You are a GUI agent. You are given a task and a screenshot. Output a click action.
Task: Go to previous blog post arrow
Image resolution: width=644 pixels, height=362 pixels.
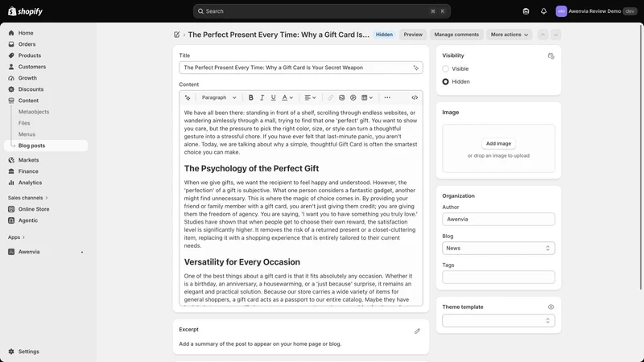[543, 35]
